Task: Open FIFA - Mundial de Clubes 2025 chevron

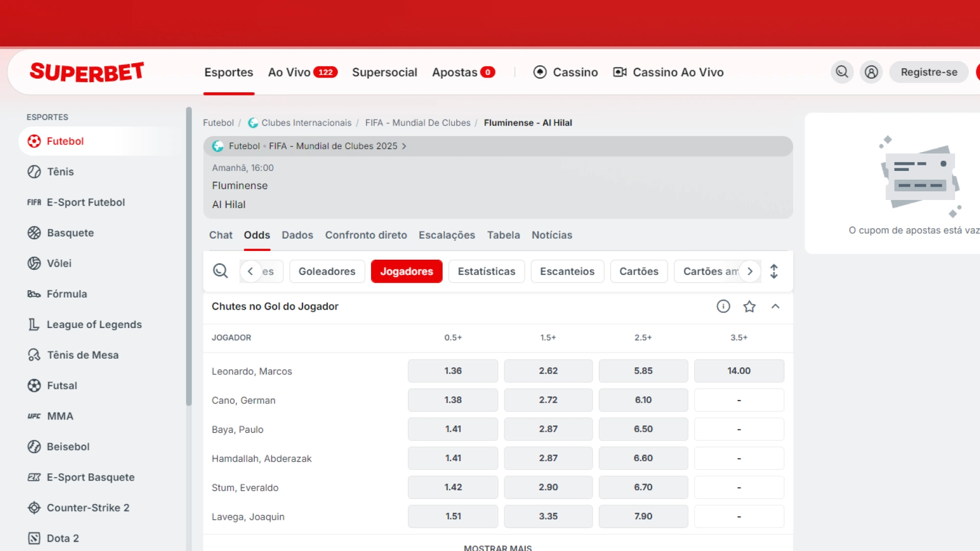Action: 404,146
